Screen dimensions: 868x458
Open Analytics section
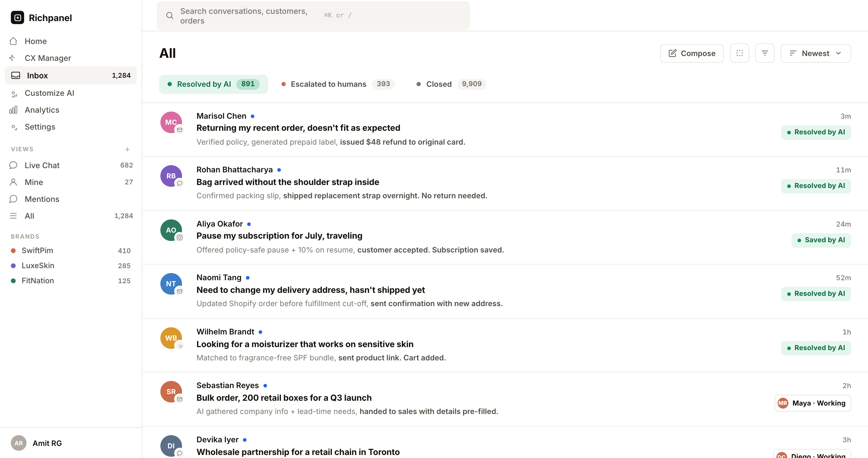(71, 110)
